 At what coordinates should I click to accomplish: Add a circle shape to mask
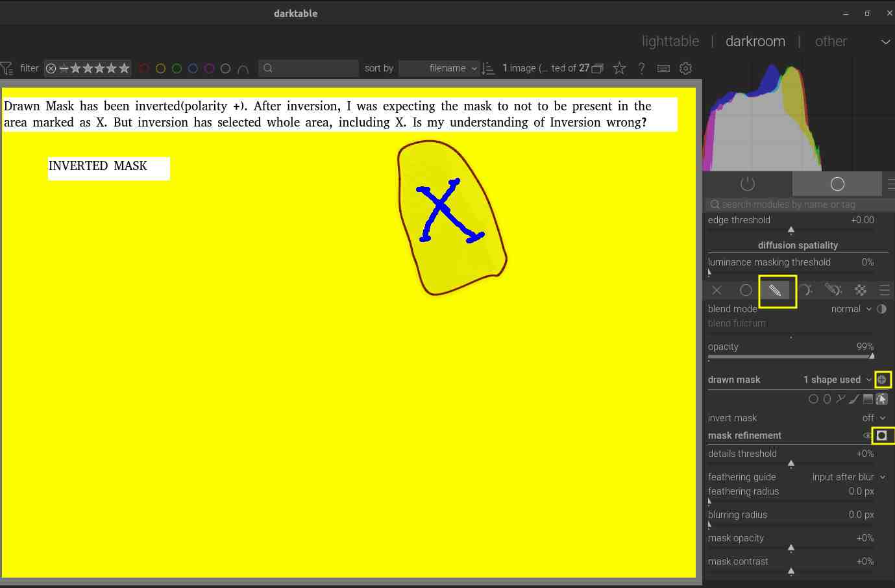pos(813,399)
